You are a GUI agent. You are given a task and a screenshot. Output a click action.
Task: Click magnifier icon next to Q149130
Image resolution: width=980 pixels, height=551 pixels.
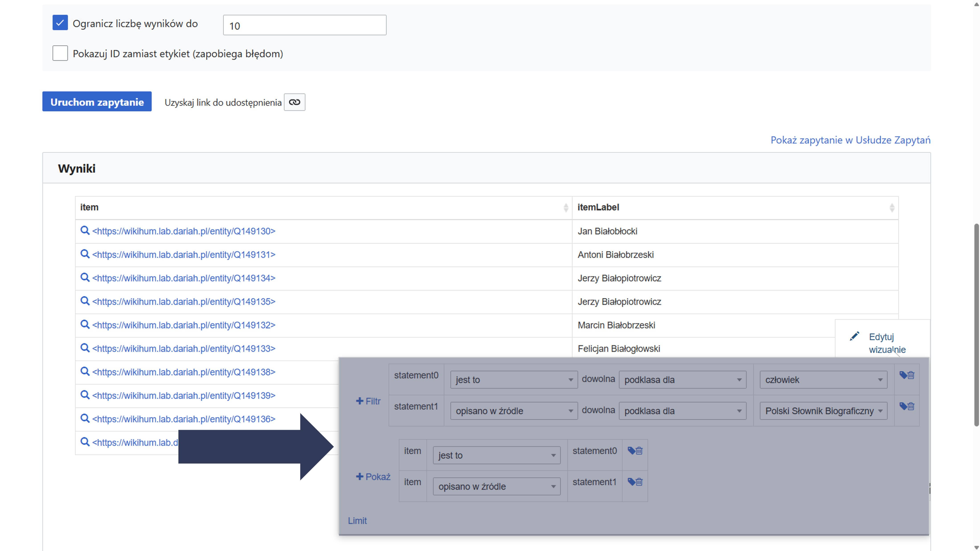coord(85,231)
